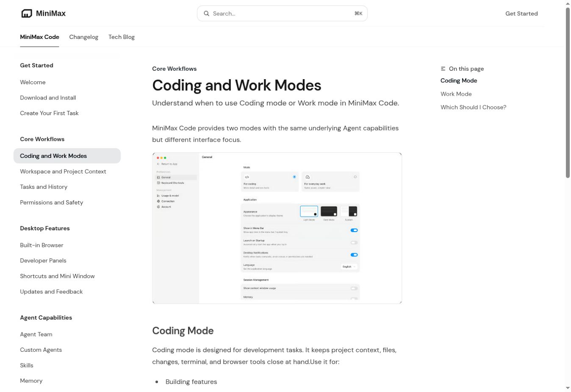The width and height of the screenshot is (571, 392).
Task: Jump to the Work Mode section
Action: click(456, 94)
